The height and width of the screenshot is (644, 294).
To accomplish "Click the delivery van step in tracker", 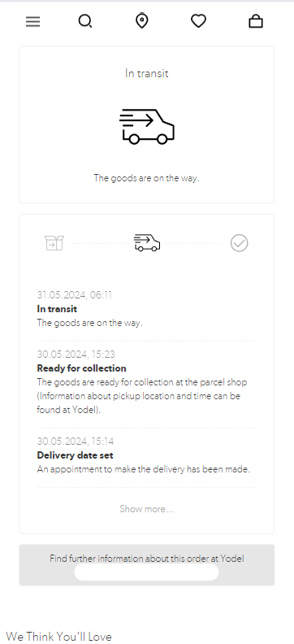I will (147, 243).
